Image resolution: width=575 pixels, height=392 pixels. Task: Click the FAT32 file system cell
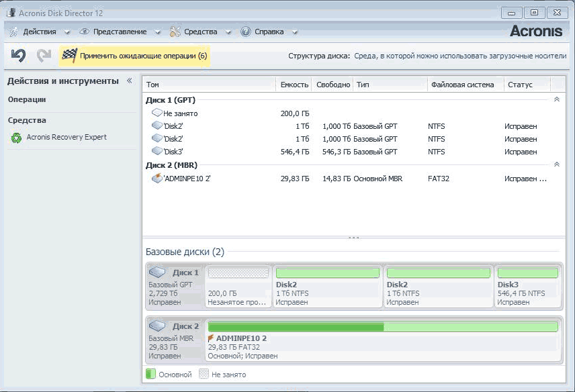[439, 179]
